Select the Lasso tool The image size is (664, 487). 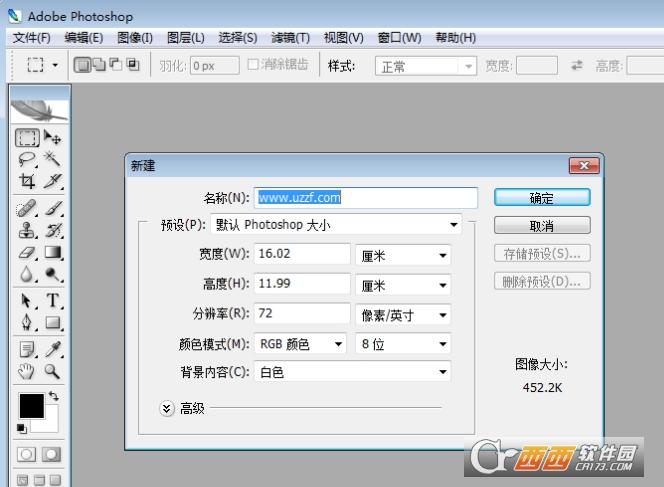27,159
